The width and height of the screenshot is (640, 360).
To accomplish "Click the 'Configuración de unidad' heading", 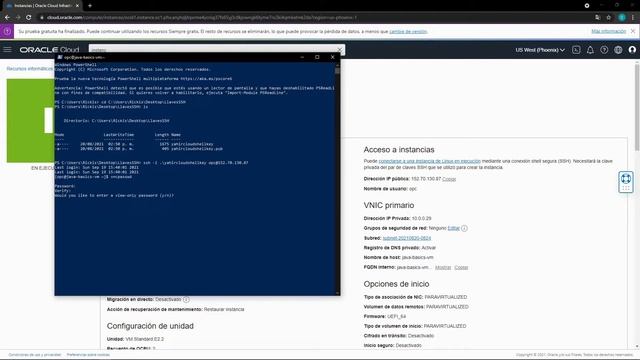I will [150, 326].
